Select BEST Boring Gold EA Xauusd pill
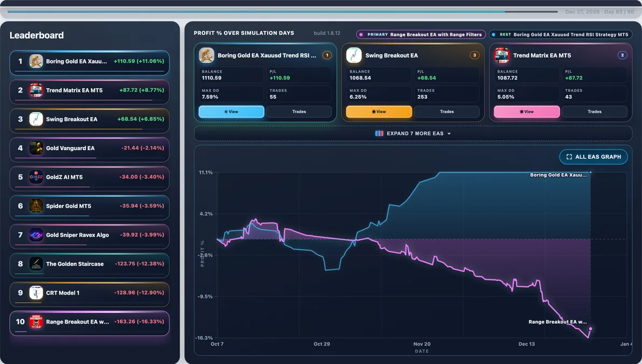642x364 pixels. tap(561, 35)
